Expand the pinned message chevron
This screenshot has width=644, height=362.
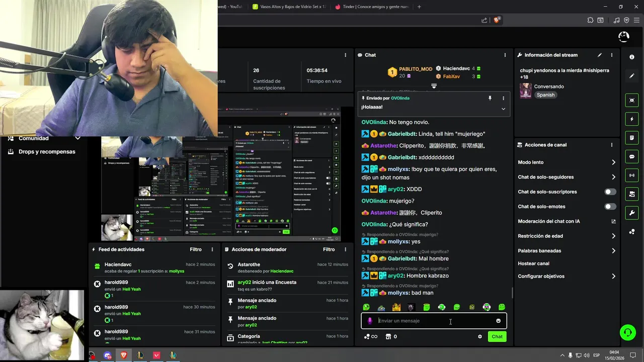coord(503,109)
